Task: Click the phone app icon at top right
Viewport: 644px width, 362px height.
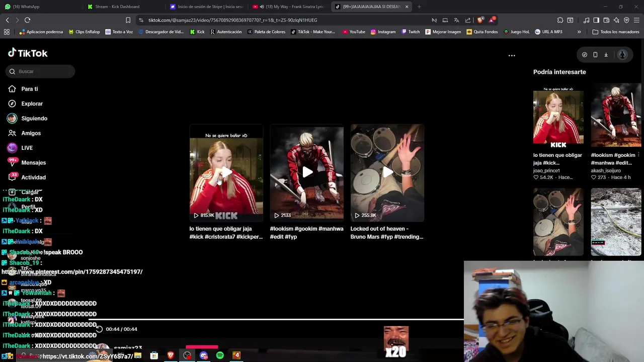Action: 595,55
